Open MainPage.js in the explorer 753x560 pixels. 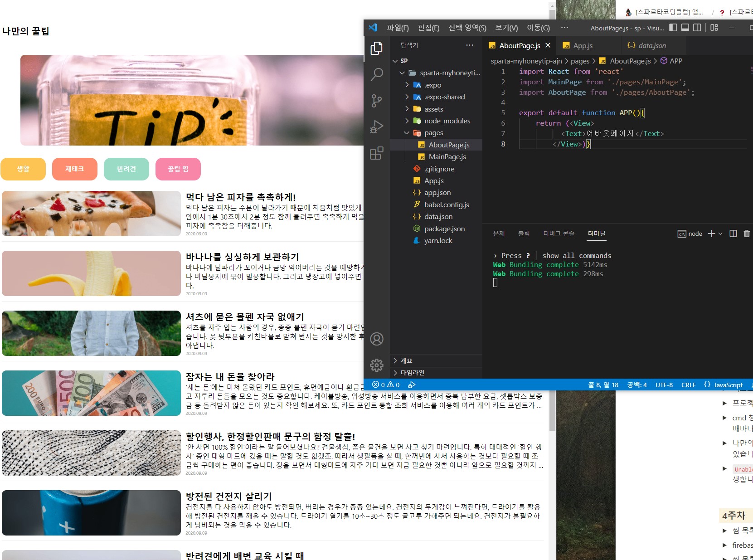pyautogui.click(x=436, y=157)
